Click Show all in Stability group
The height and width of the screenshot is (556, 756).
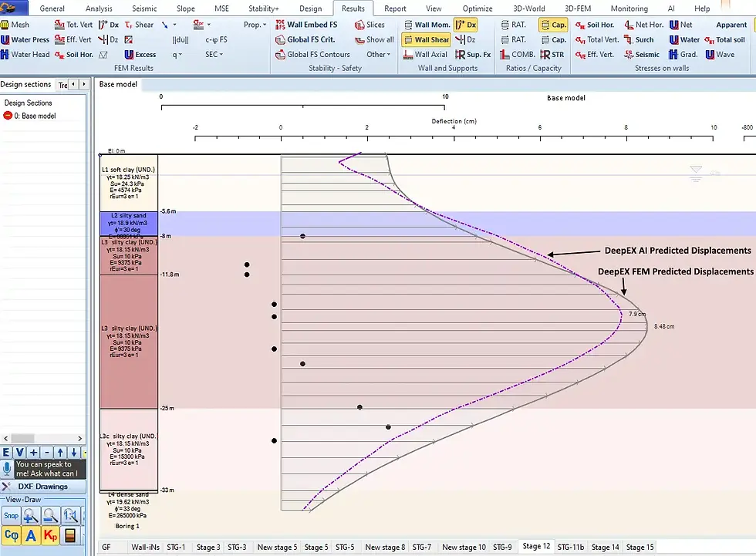tap(374, 39)
